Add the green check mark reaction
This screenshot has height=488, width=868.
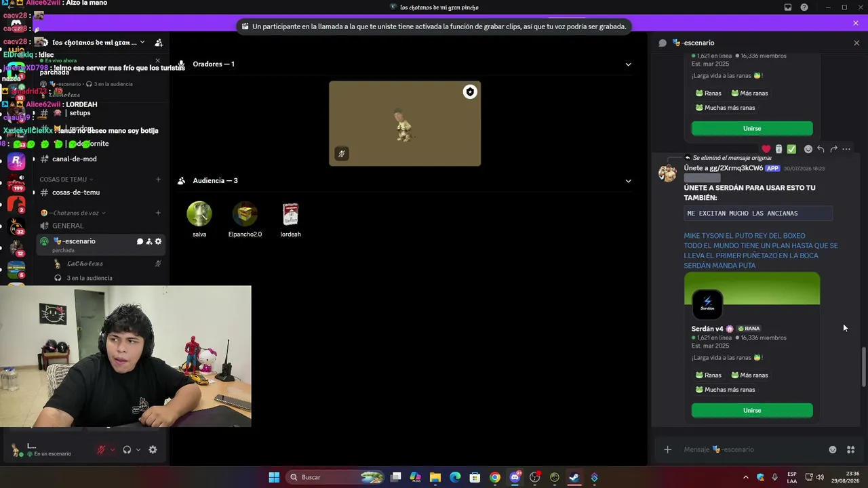click(x=791, y=149)
